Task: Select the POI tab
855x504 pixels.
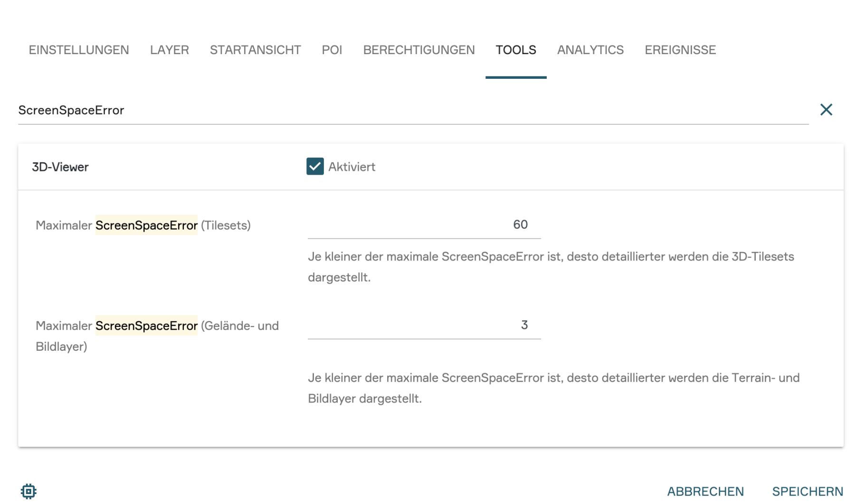Action: pos(332,50)
